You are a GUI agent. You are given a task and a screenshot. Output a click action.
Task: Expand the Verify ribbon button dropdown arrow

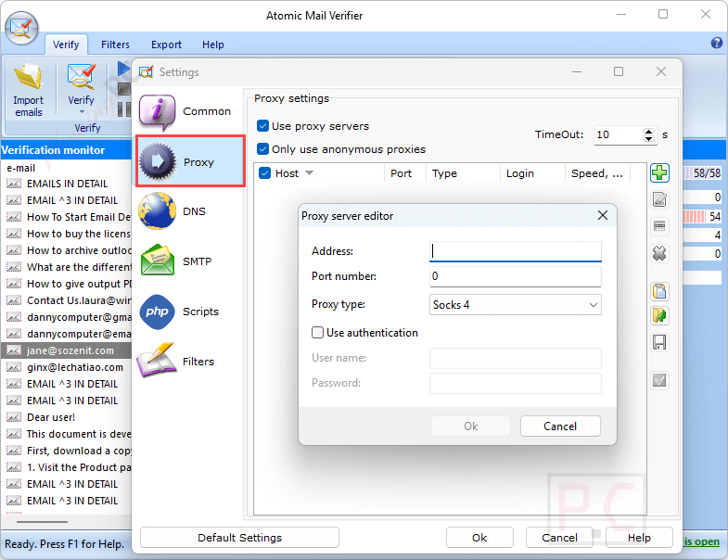coord(82,112)
